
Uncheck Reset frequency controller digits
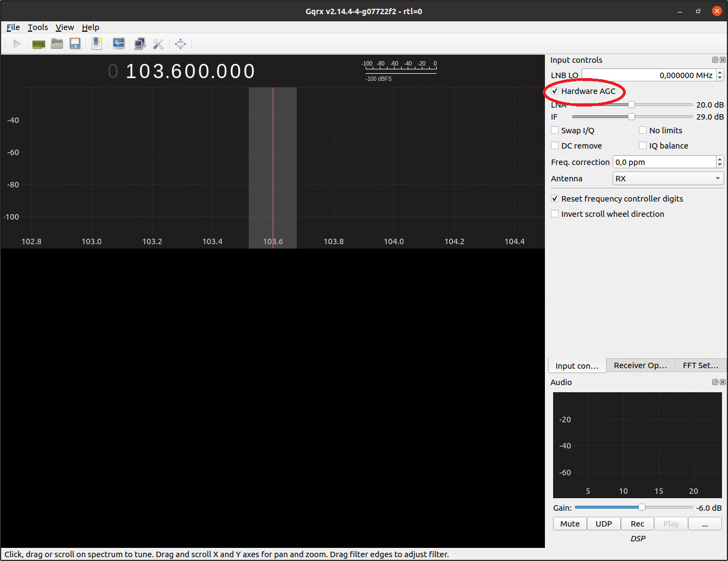coord(555,199)
